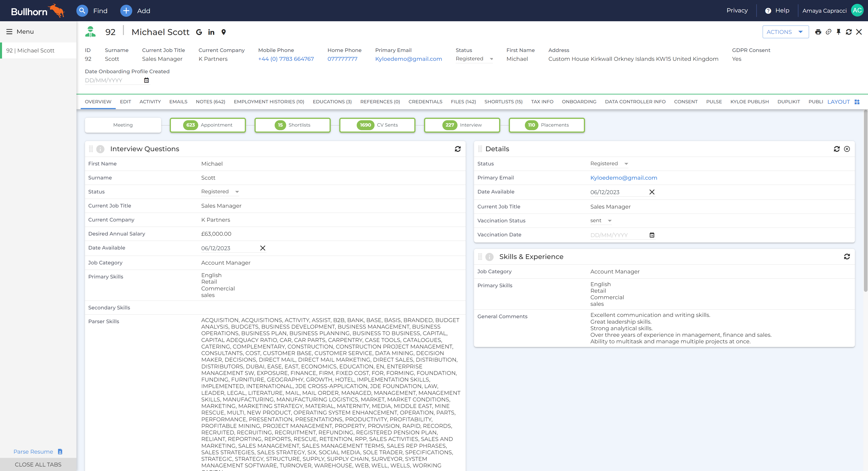The image size is (868, 471).
Task: Go to NOTES (642) tab
Action: [210, 102]
